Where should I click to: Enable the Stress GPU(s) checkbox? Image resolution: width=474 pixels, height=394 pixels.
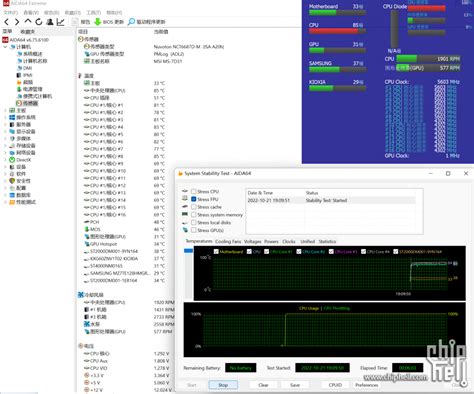pos(193,230)
